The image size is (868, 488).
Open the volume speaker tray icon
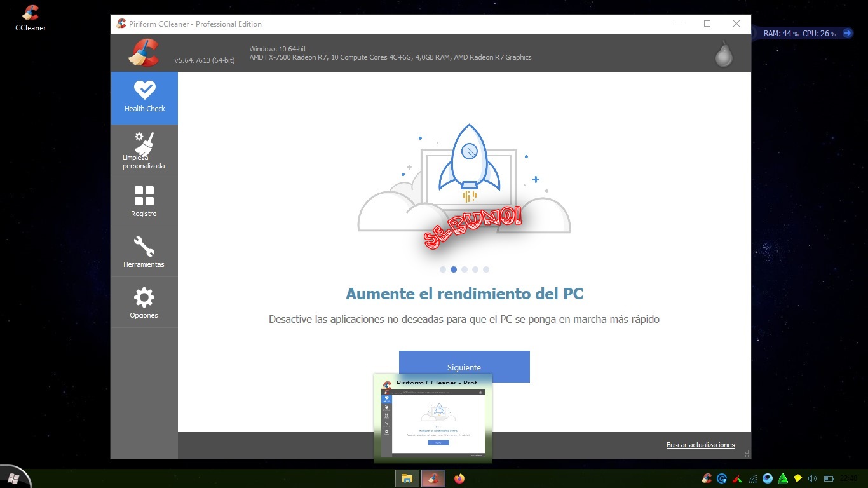[813, 478]
